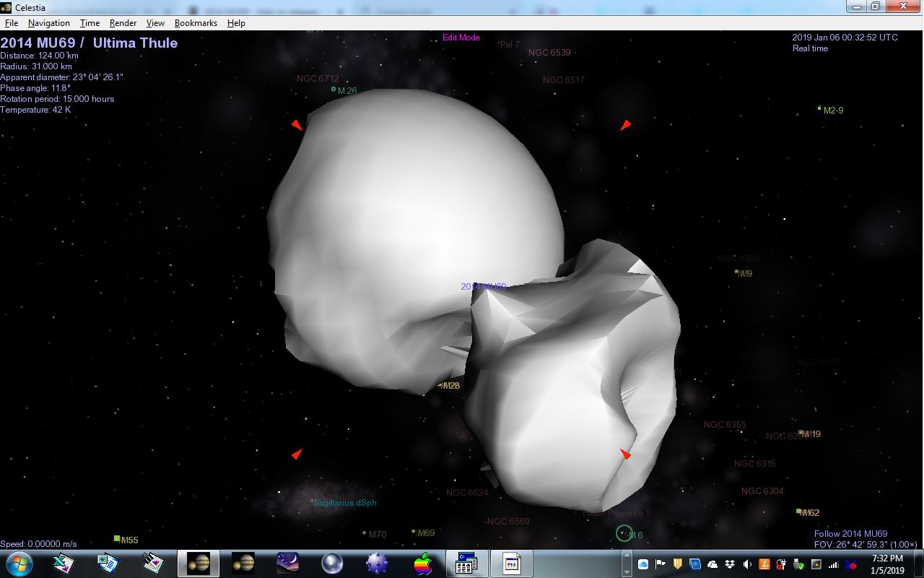
Task: Open the Windows Start button
Action: [x=18, y=564]
